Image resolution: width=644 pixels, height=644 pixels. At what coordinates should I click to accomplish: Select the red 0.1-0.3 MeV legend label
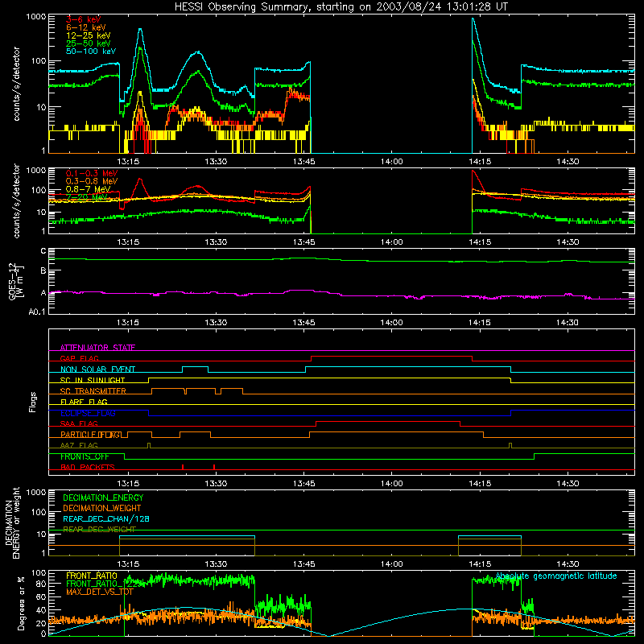pos(92,173)
